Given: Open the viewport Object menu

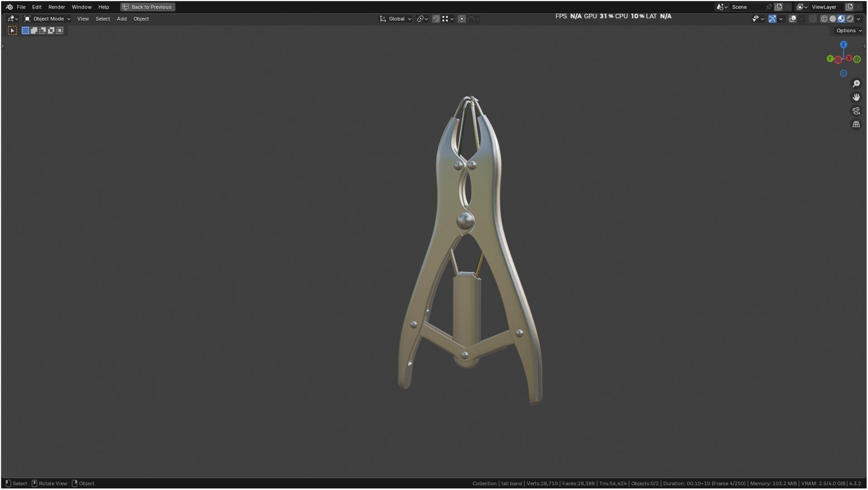Looking at the screenshot, I should click(x=141, y=19).
